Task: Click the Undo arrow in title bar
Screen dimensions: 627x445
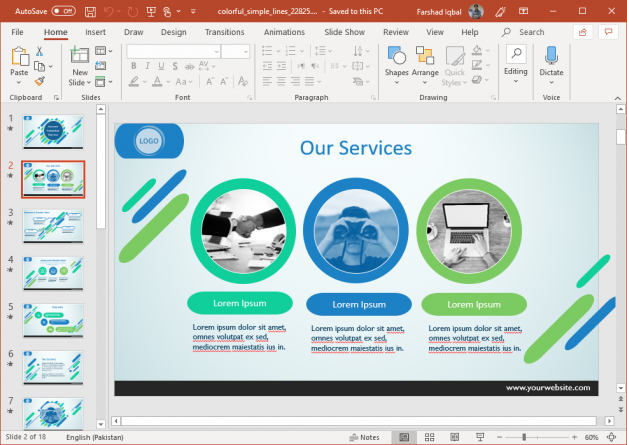Action: (108, 12)
